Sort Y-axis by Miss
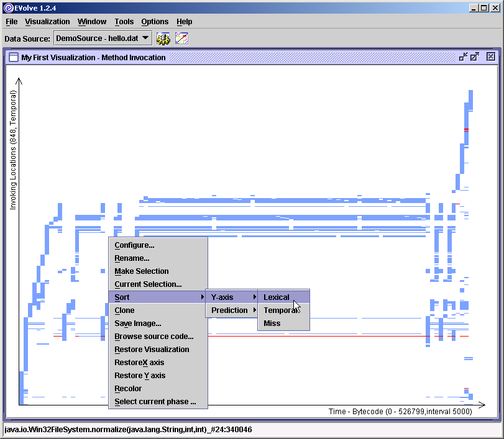The width and height of the screenshot is (504, 439). (284, 324)
